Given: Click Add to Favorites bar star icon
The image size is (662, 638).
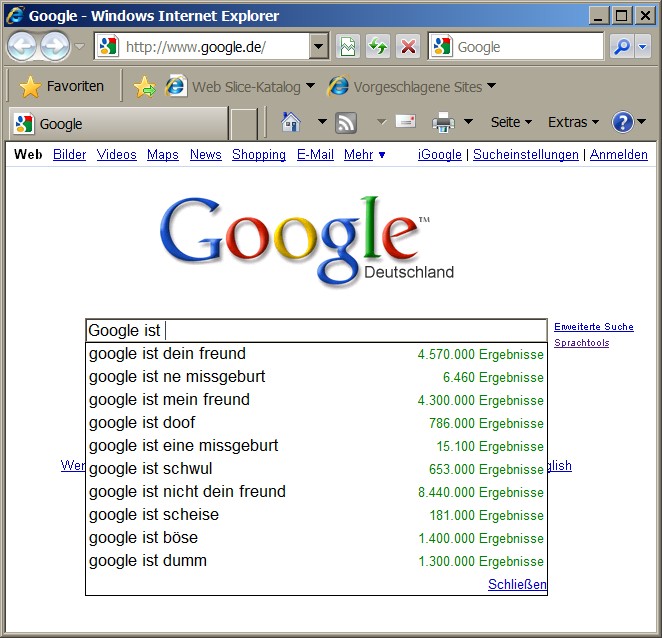Looking at the screenshot, I should pos(144,87).
